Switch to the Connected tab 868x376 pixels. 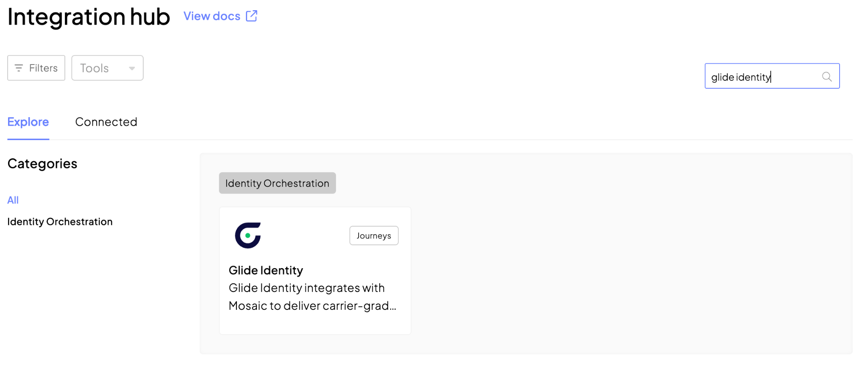[106, 122]
